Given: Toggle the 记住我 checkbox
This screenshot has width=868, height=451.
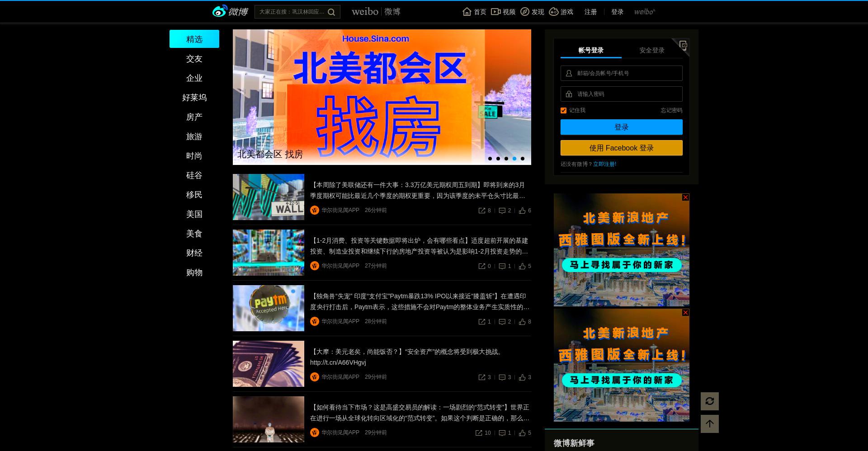Looking at the screenshot, I should pyautogui.click(x=563, y=110).
